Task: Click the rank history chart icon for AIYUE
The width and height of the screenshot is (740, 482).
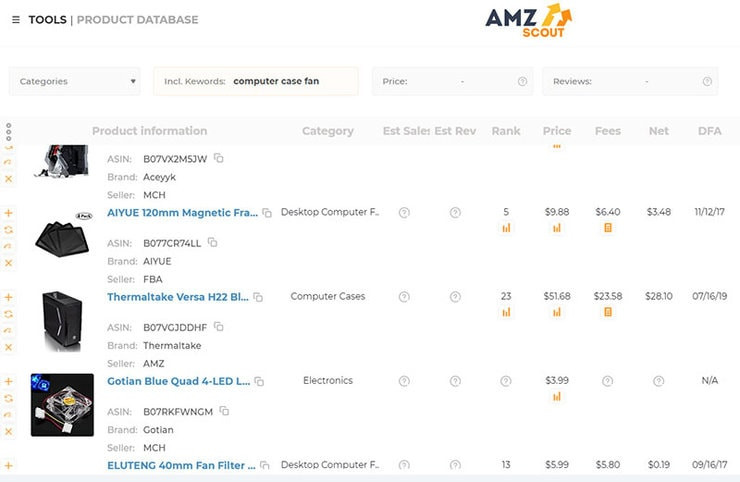Action: click(506, 228)
